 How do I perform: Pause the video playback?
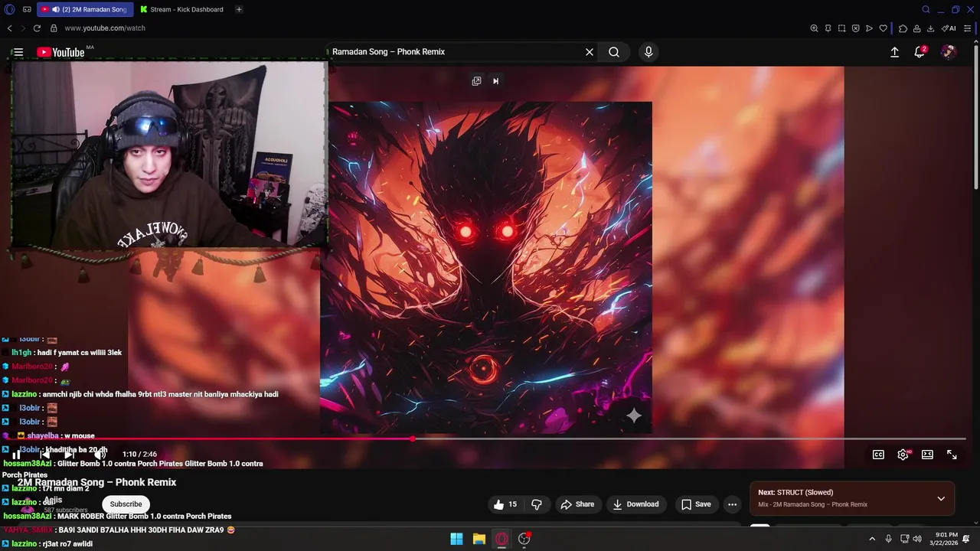(x=16, y=455)
